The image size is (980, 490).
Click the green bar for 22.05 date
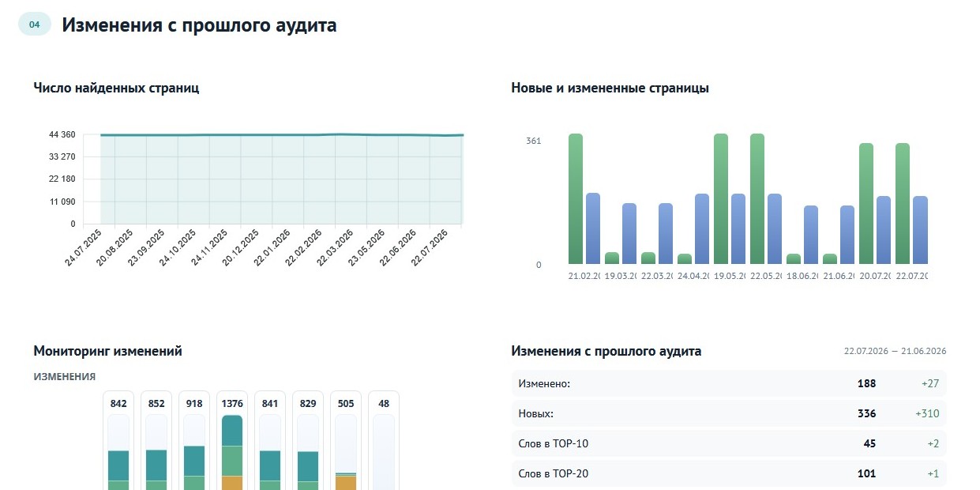pos(757,198)
